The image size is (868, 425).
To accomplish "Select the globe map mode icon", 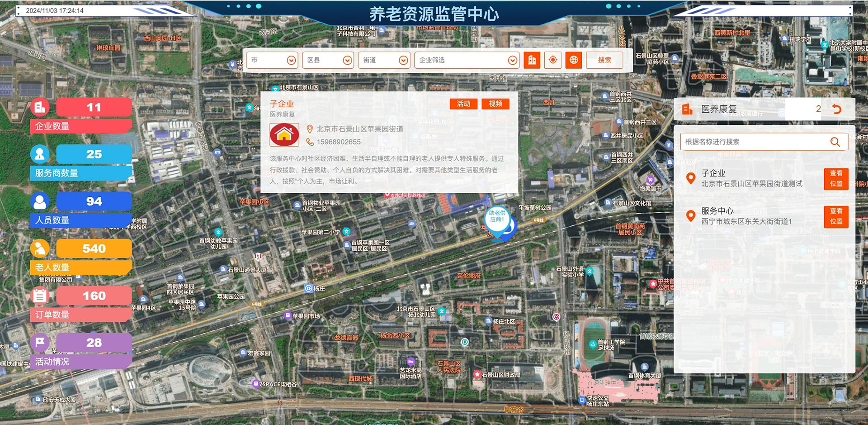I will (574, 60).
